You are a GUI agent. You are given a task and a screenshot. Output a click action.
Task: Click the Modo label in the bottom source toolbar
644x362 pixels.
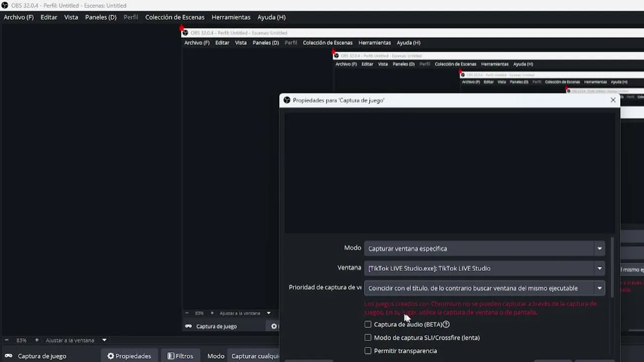pos(216,356)
